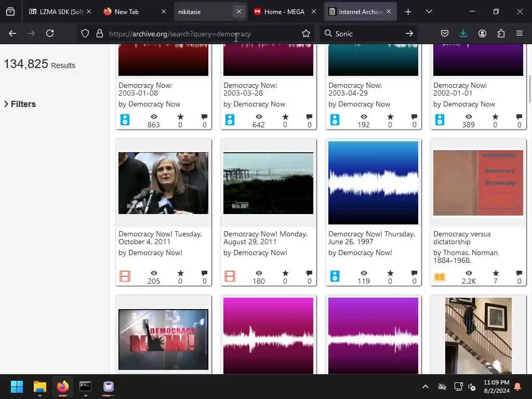Open Democracy Now: 2003-01-08 item

click(145, 89)
